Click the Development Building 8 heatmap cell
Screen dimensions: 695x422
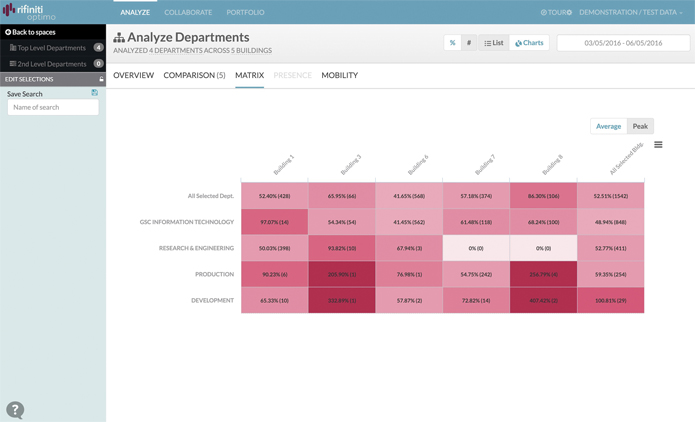tap(543, 301)
